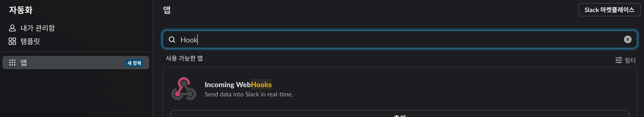
Task: Open Slack 마켓플레이스
Action: pyautogui.click(x=609, y=10)
